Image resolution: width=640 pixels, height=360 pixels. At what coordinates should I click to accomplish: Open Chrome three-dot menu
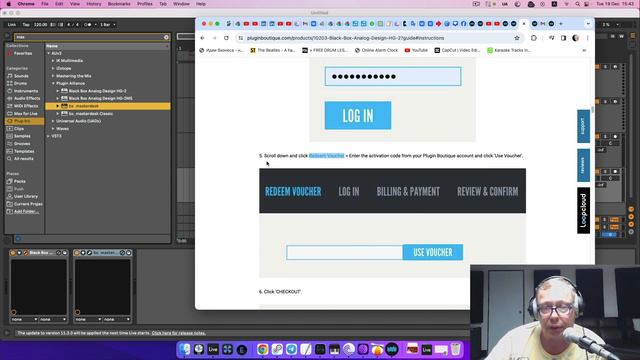587,38
